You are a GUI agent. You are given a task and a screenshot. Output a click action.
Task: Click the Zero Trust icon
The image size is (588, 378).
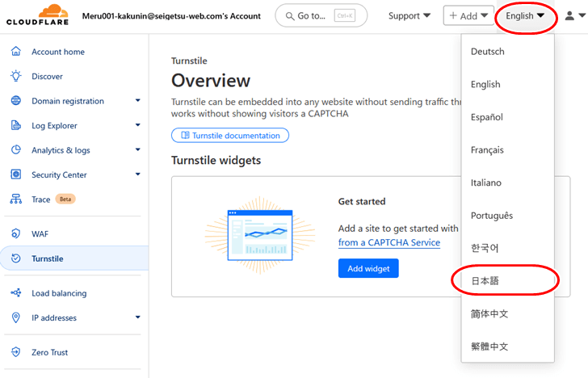tap(16, 352)
